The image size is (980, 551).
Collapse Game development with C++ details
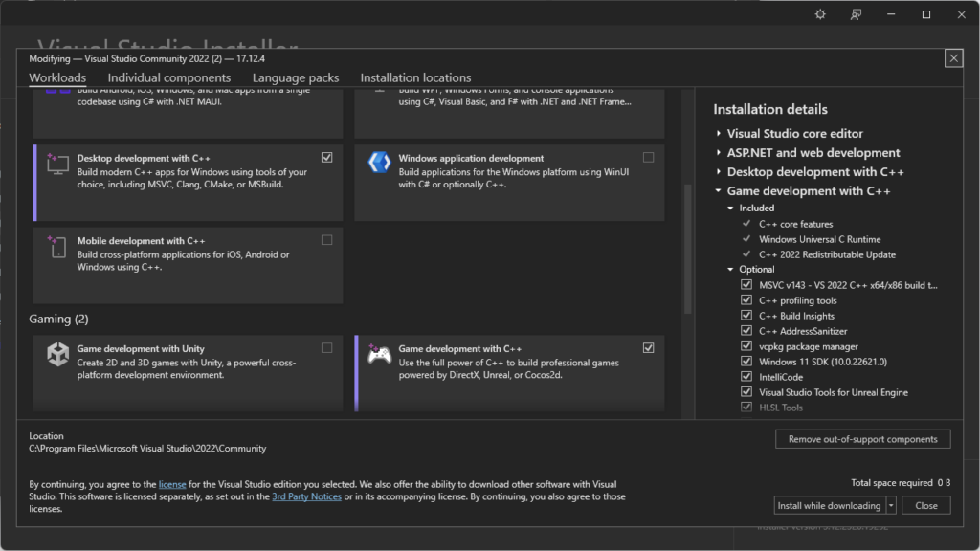719,191
